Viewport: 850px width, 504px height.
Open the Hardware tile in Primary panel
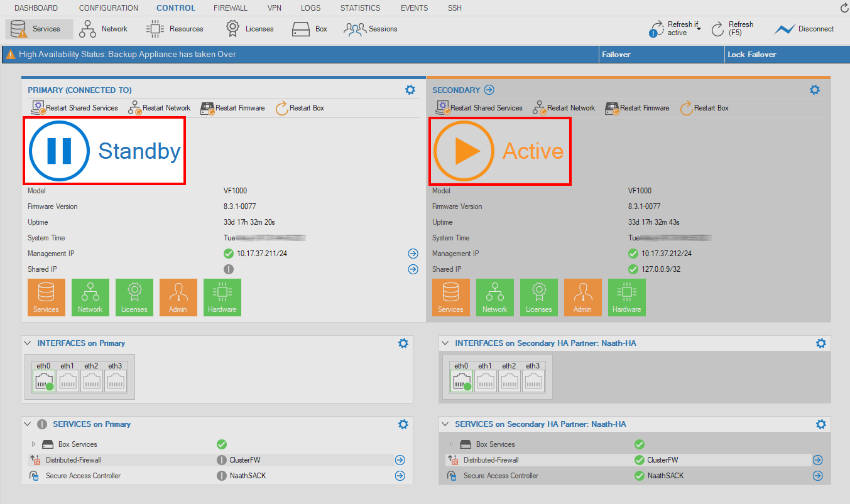[x=222, y=297]
